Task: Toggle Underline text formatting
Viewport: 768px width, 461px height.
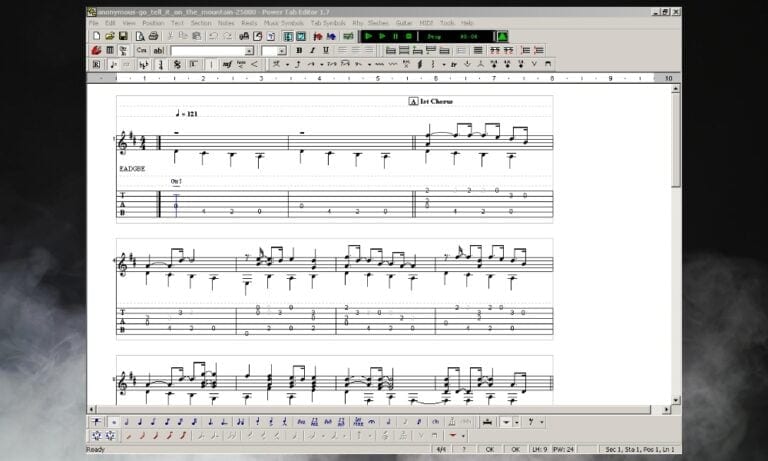Action: click(325, 50)
